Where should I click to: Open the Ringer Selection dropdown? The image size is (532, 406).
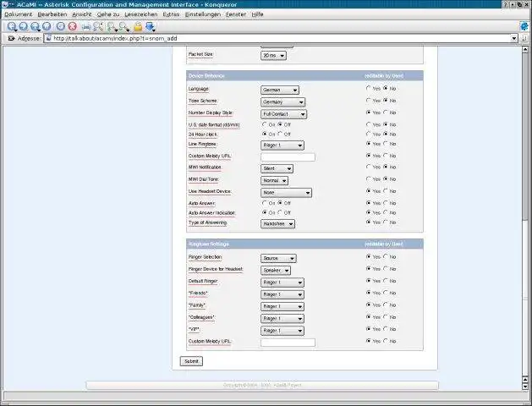[278, 258]
